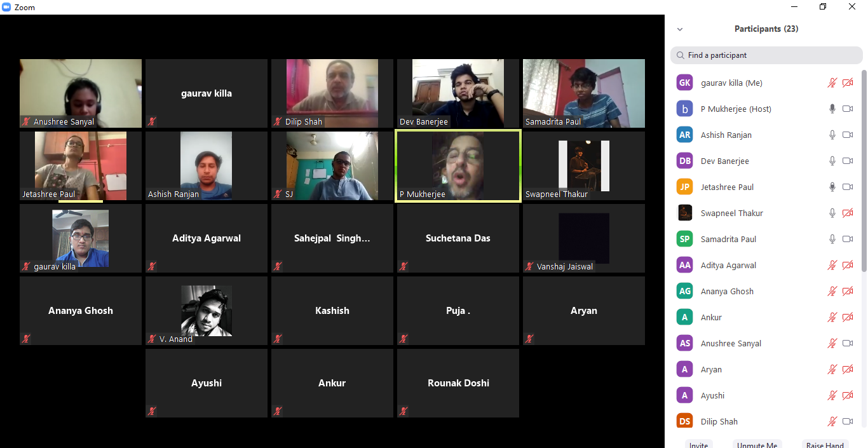Screen dimensions: 868x448
Task: Click the Invite button
Action: [x=699, y=445]
